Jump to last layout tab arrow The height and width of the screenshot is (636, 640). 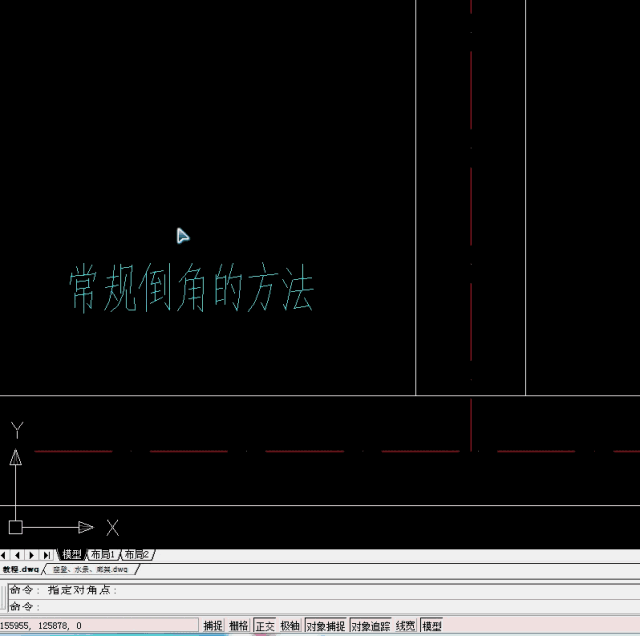(46, 555)
